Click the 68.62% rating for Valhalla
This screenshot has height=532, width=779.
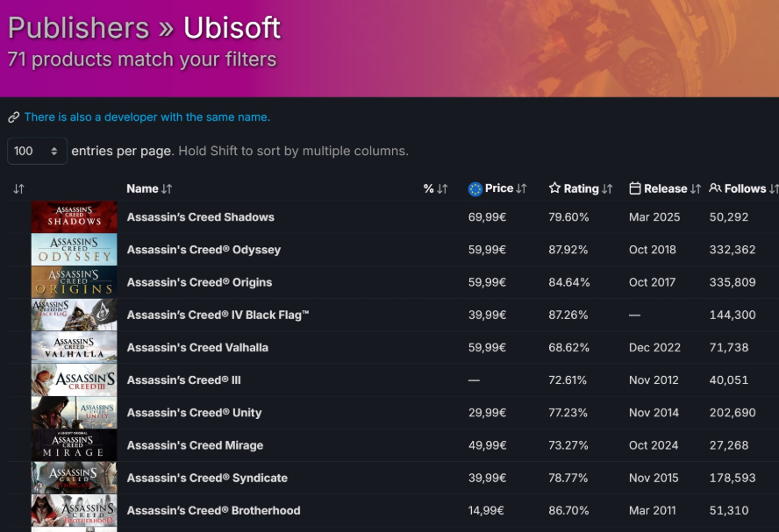coord(568,347)
